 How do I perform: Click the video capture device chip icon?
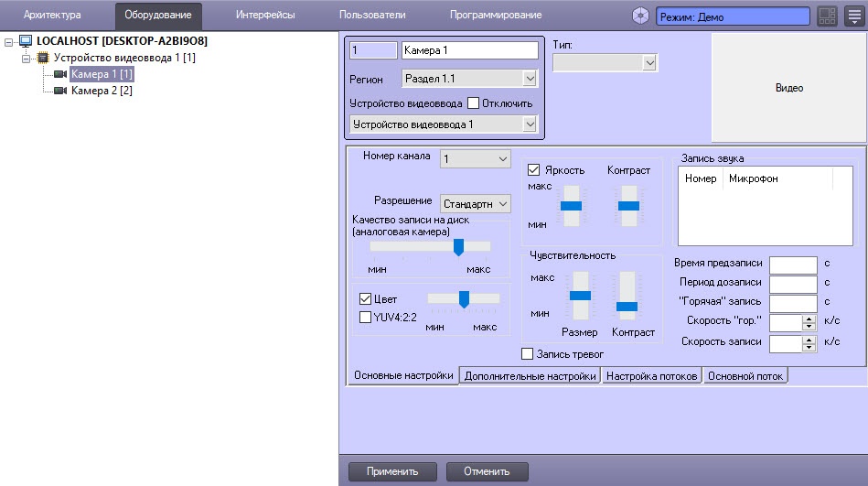pos(42,58)
